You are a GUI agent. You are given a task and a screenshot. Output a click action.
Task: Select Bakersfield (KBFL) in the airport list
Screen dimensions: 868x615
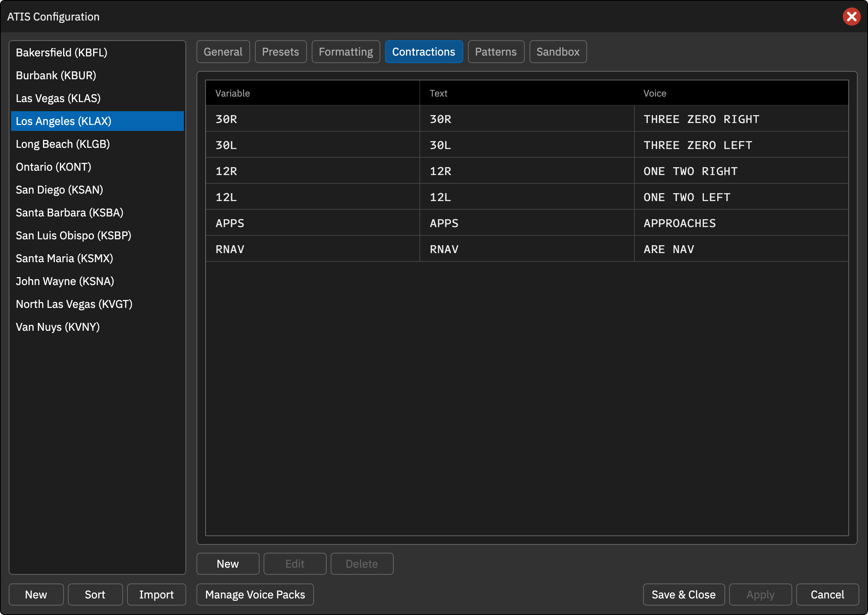(97, 52)
